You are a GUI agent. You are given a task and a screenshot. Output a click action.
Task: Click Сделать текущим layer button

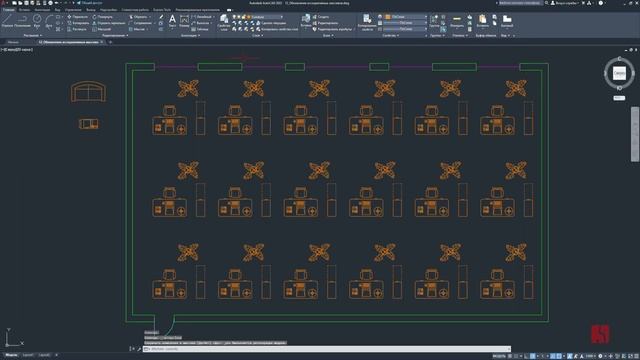[x=271, y=23]
